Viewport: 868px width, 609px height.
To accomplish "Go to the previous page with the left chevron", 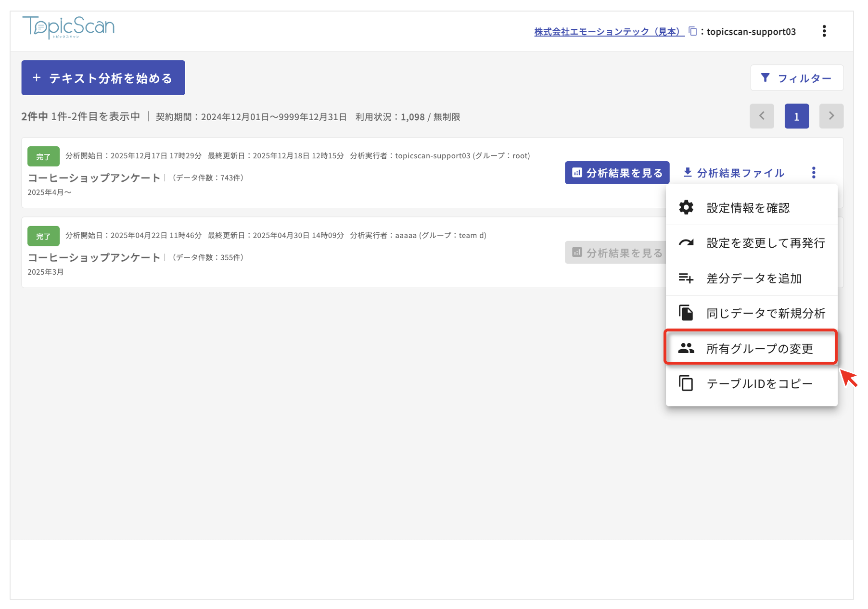I will pyautogui.click(x=761, y=116).
